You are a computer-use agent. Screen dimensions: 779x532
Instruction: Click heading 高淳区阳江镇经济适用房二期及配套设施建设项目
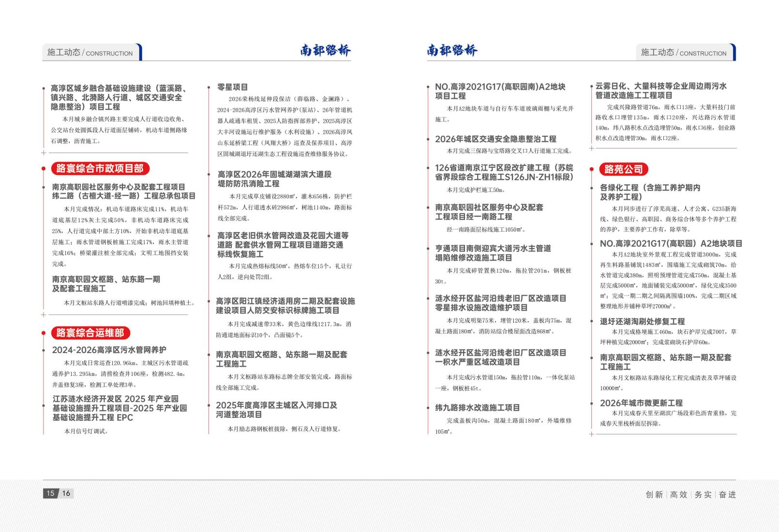coord(285,306)
